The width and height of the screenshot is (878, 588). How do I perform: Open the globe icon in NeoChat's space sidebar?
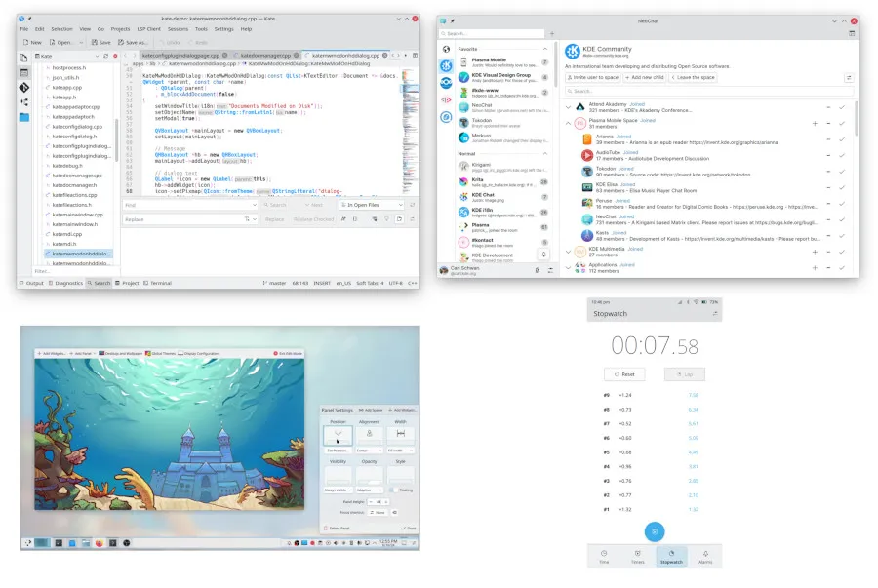pyautogui.click(x=446, y=49)
